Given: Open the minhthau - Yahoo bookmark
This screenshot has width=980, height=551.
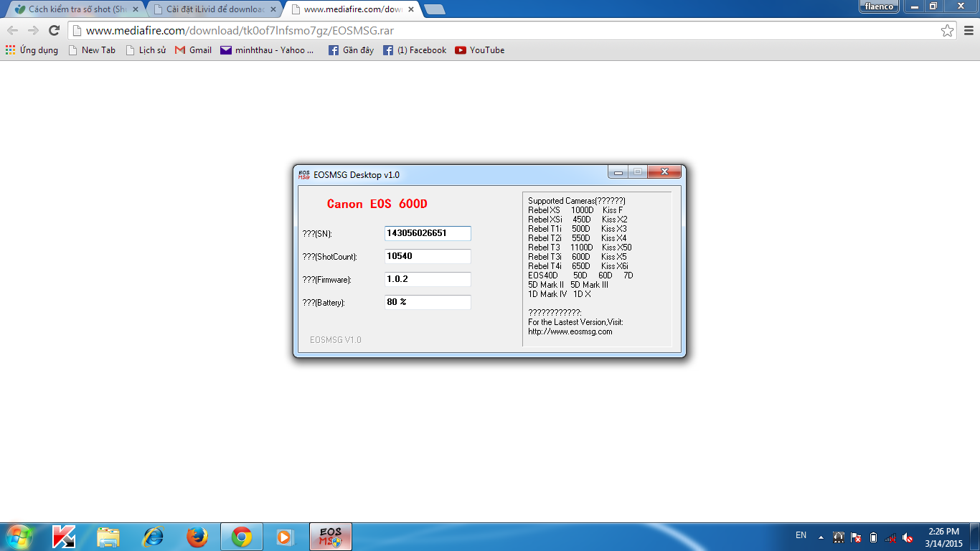Looking at the screenshot, I should point(268,50).
